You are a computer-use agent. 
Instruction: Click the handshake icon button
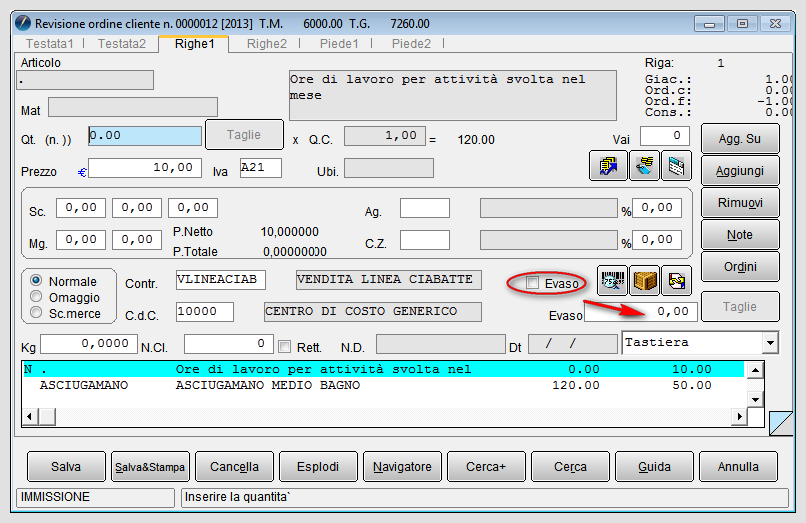(676, 281)
